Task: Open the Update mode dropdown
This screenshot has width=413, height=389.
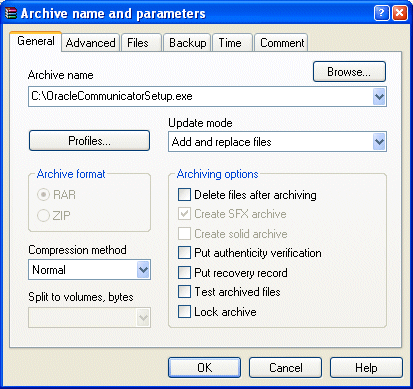Action: coord(379,142)
